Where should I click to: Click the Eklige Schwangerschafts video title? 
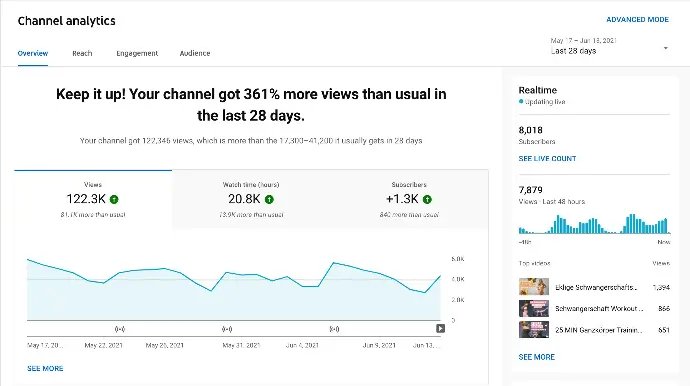(x=596, y=287)
